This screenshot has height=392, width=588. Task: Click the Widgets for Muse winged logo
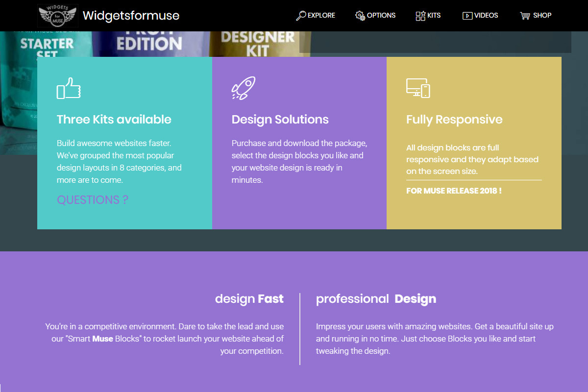[x=58, y=15]
